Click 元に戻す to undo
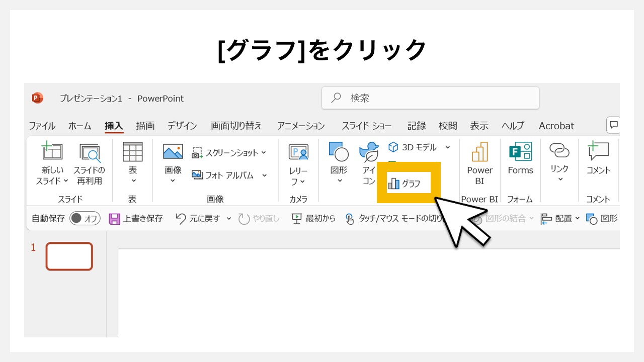This screenshot has height=362, width=644. point(208,218)
